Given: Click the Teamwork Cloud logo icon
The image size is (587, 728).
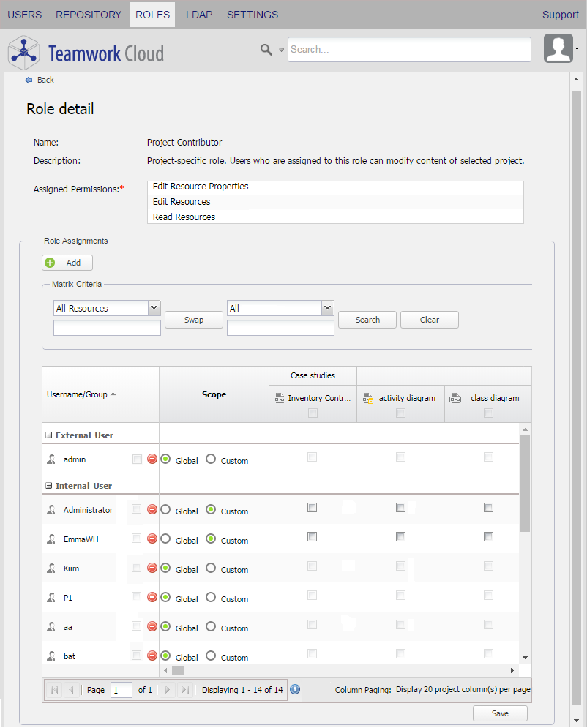Looking at the screenshot, I should (x=24, y=53).
